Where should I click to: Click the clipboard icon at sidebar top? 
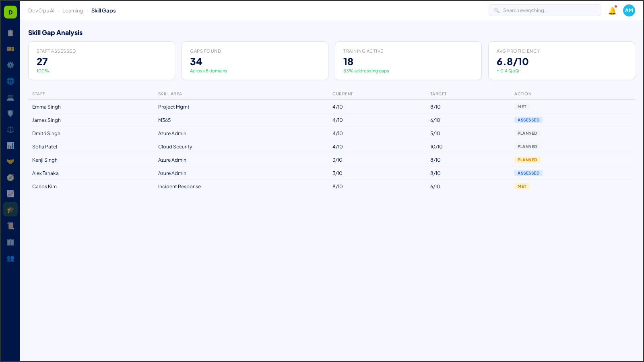[x=10, y=33]
